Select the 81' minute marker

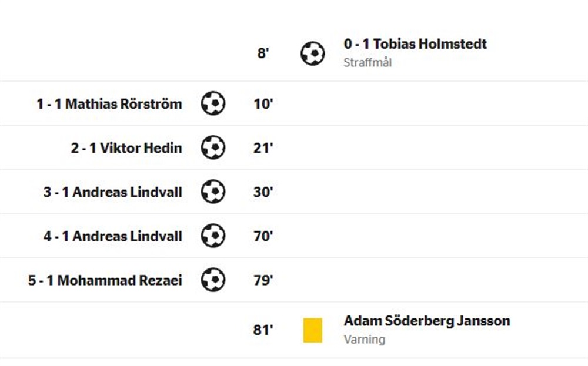coord(263,330)
